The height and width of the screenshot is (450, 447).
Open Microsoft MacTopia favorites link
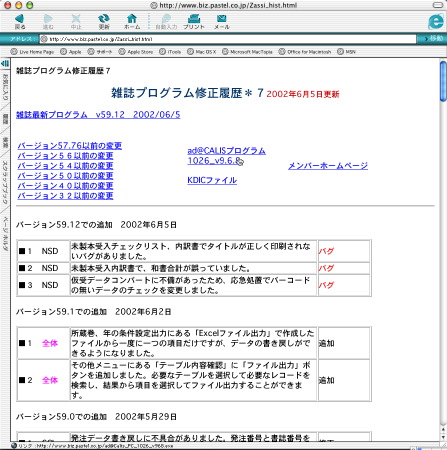(x=247, y=52)
